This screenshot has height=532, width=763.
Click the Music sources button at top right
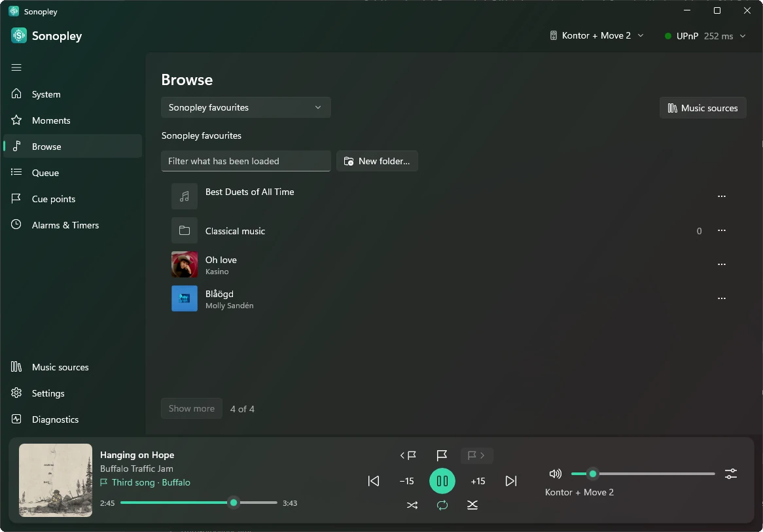pyautogui.click(x=703, y=108)
